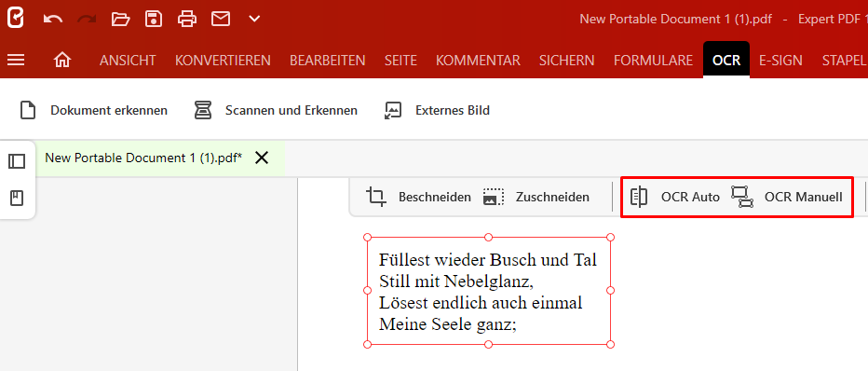Image resolution: width=868 pixels, height=371 pixels.
Task: Click the Undo arrow icon
Action: pos(52,20)
